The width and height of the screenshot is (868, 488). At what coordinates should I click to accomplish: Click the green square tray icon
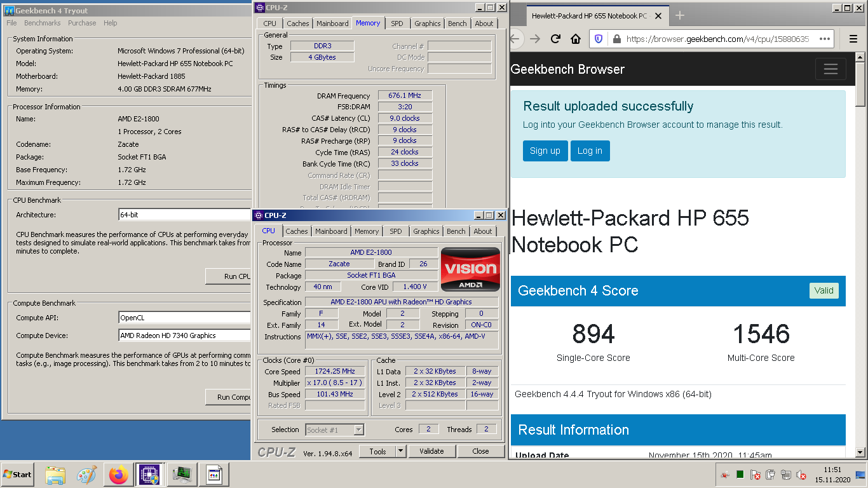pyautogui.click(x=740, y=474)
